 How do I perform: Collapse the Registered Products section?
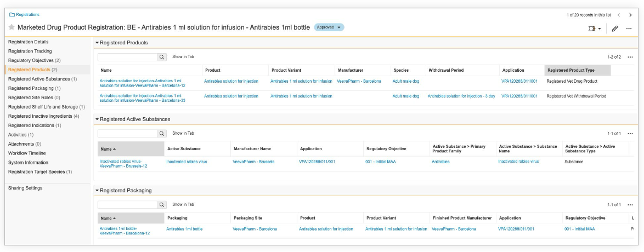coord(98,43)
